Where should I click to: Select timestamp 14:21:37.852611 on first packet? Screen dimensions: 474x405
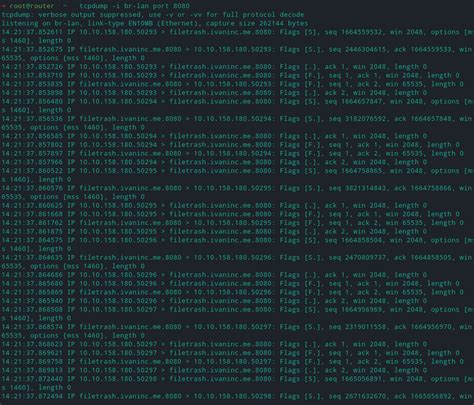[32, 32]
